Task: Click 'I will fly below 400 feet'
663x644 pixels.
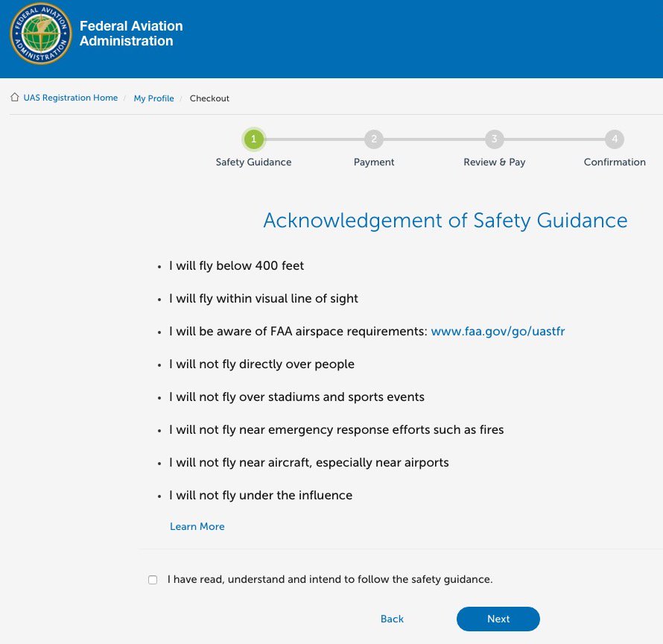Action: pyautogui.click(x=236, y=265)
